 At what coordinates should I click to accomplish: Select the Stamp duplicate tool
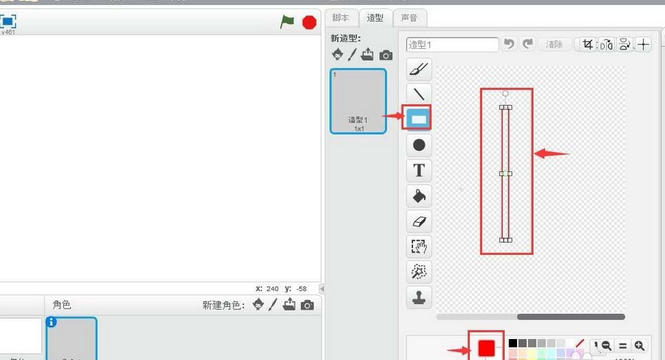coord(419,297)
